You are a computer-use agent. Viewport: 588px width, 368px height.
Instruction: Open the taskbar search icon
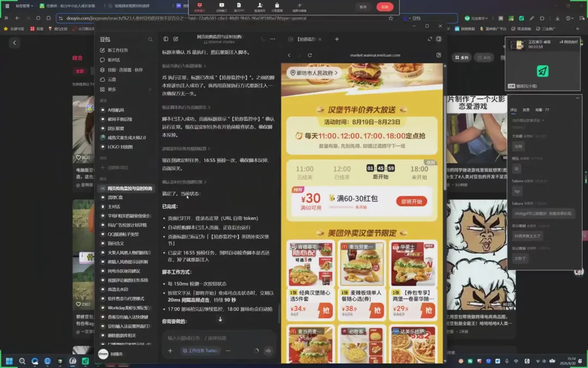pos(22,361)
